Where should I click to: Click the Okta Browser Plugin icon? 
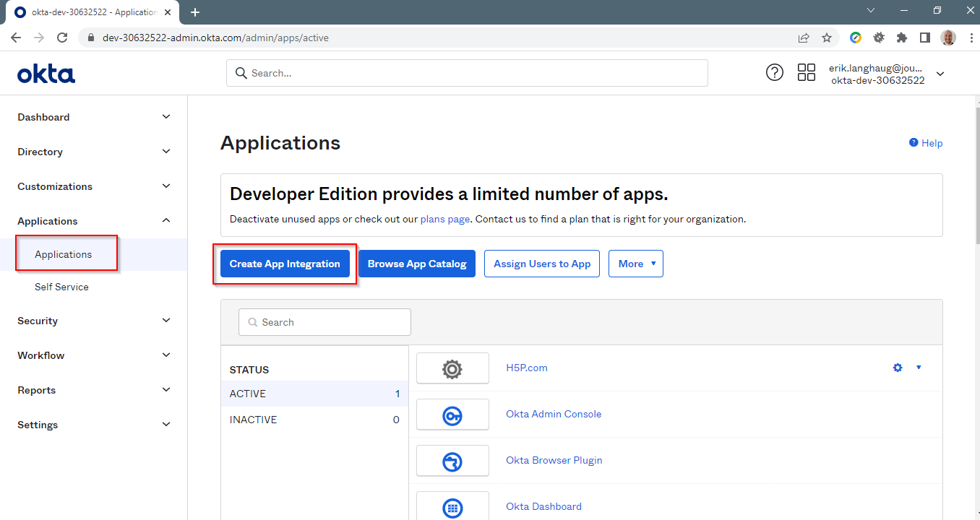coord(452,461)
